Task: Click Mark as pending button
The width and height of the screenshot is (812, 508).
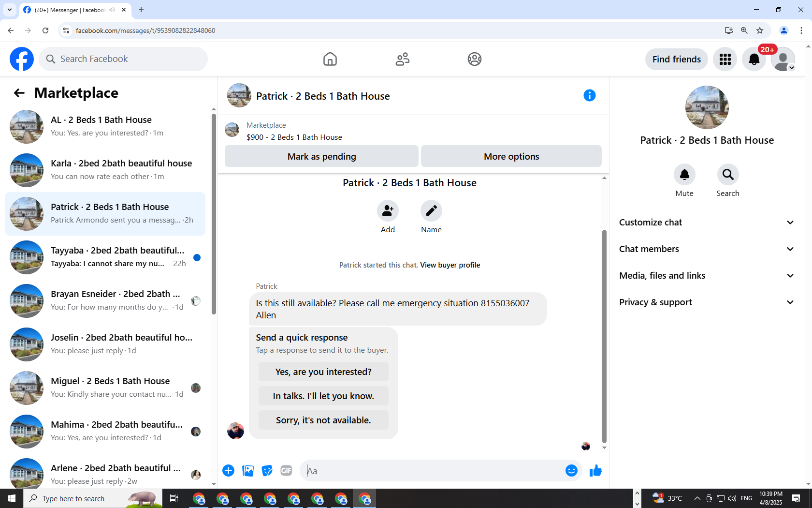Action: [321, 156]
